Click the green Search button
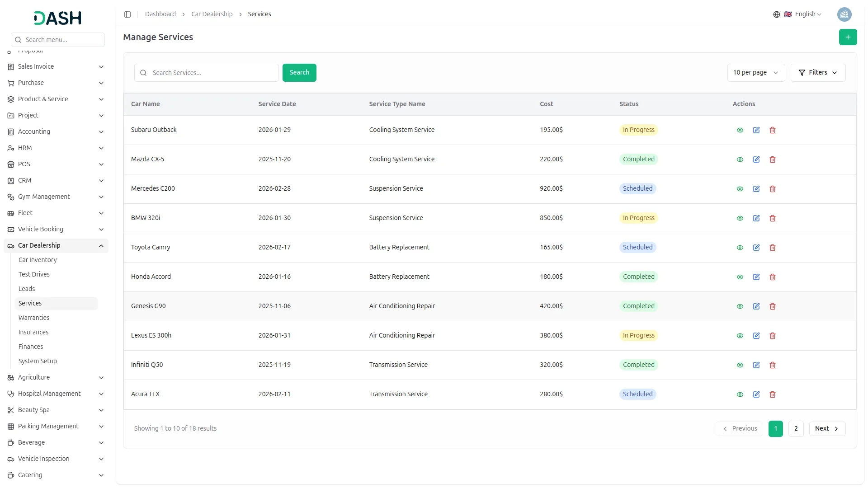The image size is (868, 488). coord(299,73)
